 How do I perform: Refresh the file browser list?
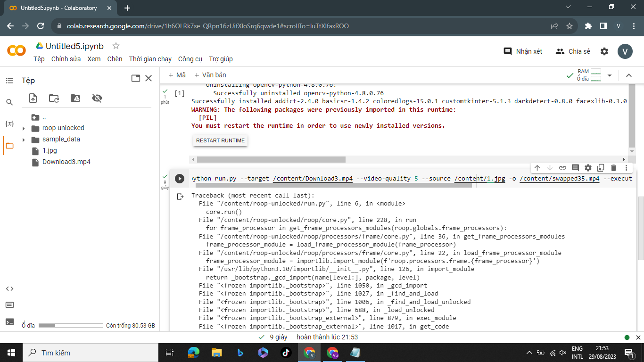tap(54, 98)
